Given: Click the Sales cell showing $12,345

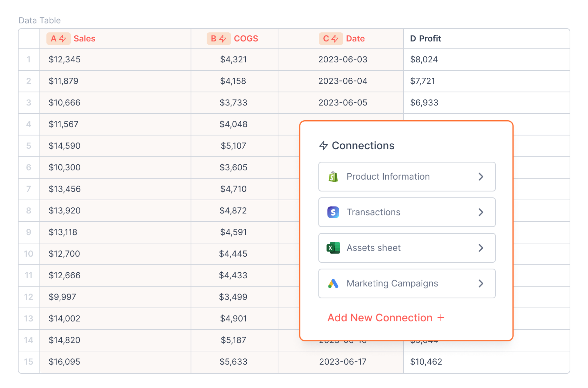Looking at the screenshot, I should [x=65, y=59].
